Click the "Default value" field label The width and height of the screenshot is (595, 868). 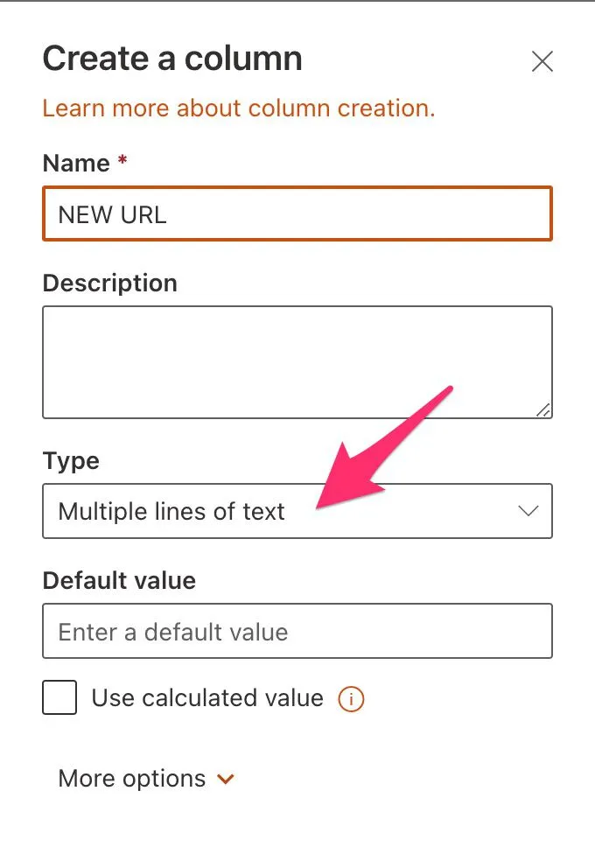119,581
